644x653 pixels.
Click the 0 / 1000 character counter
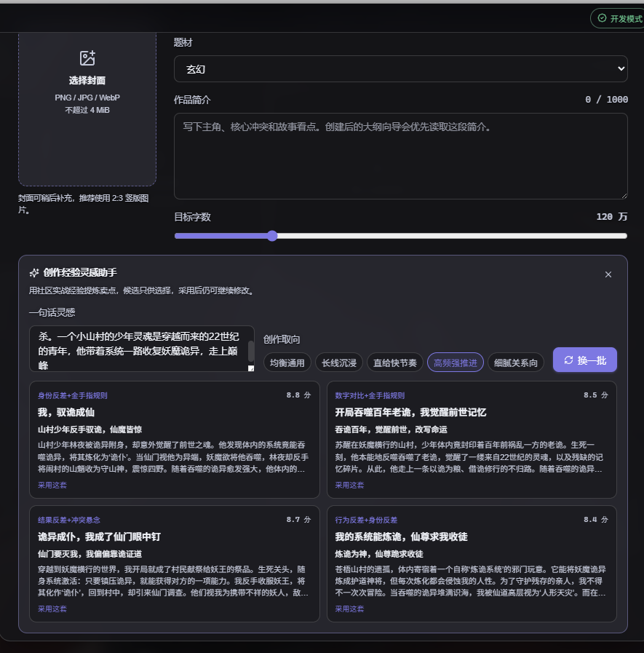coord(607,100)
